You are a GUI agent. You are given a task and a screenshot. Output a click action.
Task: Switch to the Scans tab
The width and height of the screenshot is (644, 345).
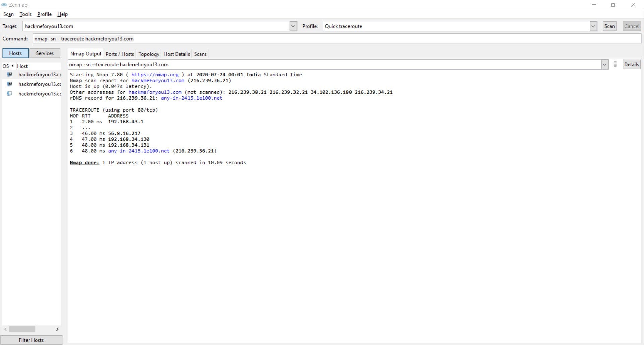200,54
